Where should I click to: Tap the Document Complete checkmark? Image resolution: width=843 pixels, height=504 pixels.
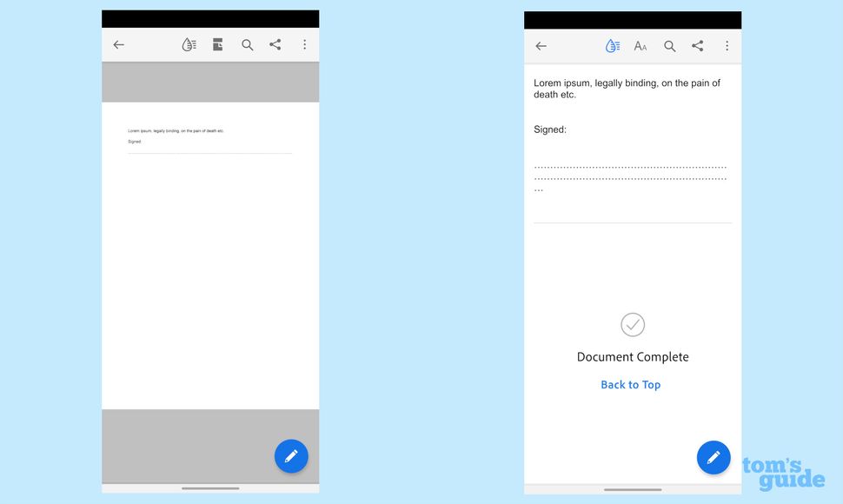(633, 325)
